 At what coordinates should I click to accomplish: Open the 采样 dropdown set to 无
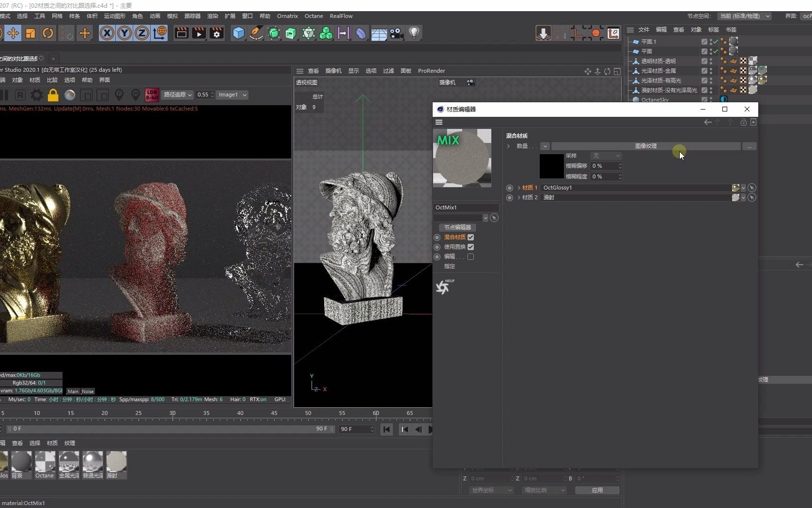click(x=605, y=156)
